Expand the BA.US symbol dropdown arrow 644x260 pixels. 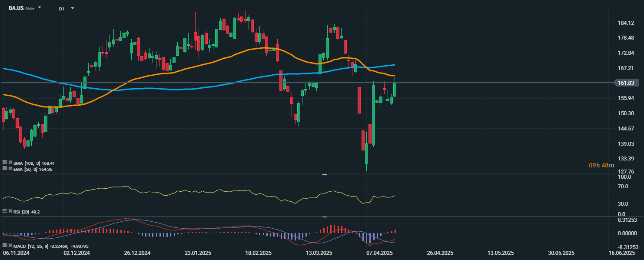coord(40,8)
